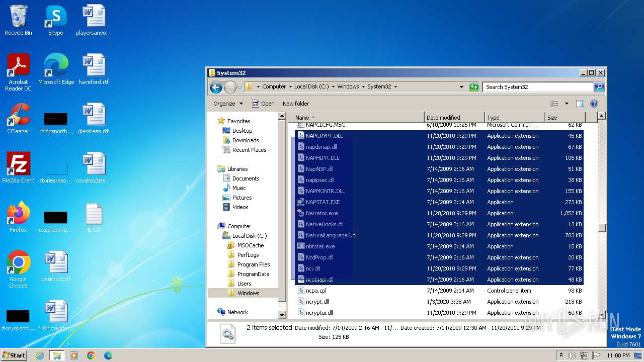Click the Windows Explorer taskbar icon
Screen dimensions: 644x362
coord(56,355)
